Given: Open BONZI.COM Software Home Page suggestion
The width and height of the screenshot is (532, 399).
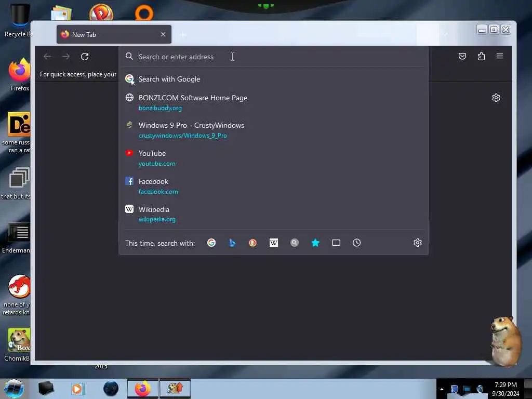Looking at the screenshot, I should tap(273, 102).
